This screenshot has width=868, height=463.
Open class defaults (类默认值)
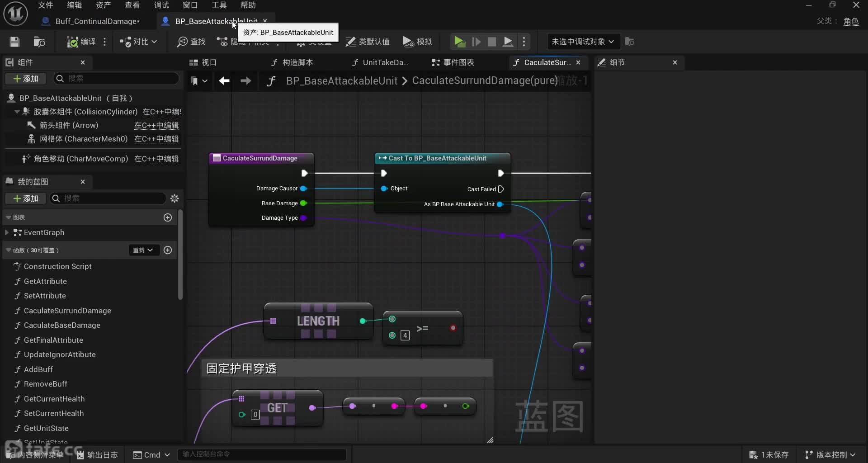[x=367, y=42]
